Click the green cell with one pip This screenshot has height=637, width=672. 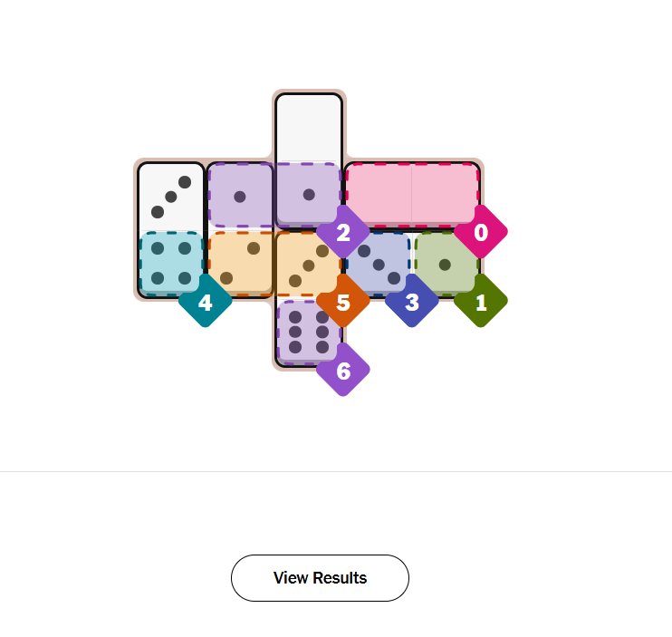446,263
